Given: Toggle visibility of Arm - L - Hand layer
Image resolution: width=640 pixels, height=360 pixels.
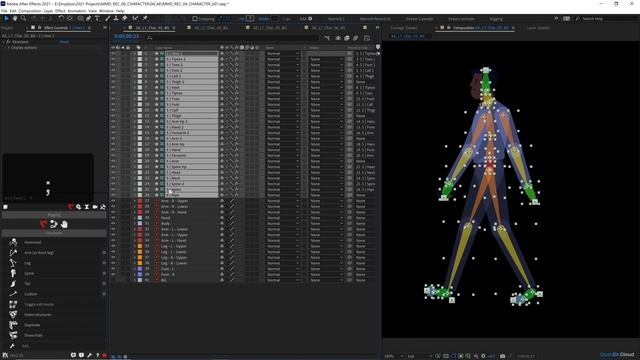Looking at the screenshot, I should pyautogui.click(x=113, y=240).
